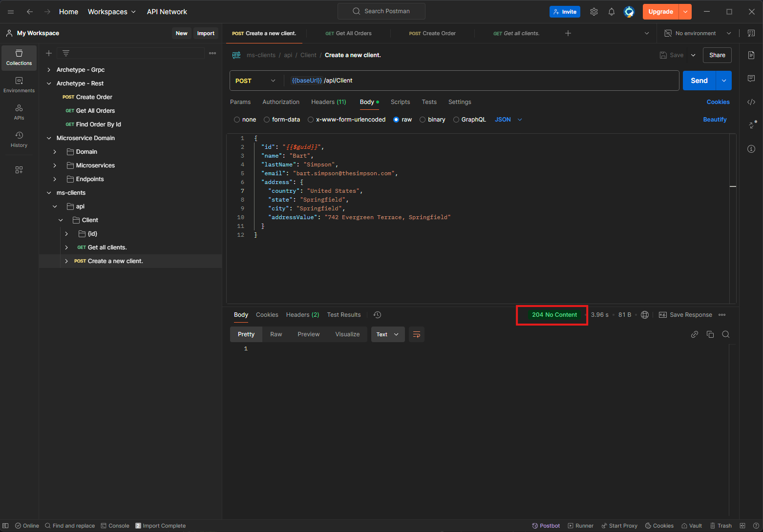Click the Cookies link by request tabs

point(718,102)
